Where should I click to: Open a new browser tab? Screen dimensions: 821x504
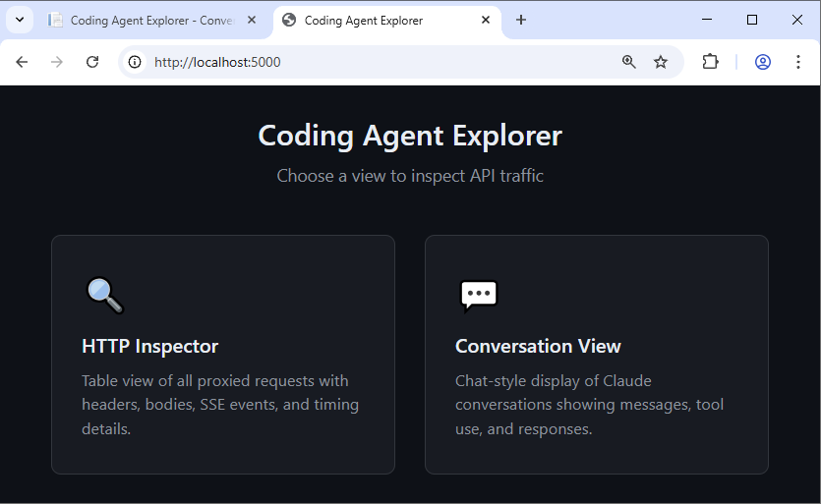click(521, 20)
